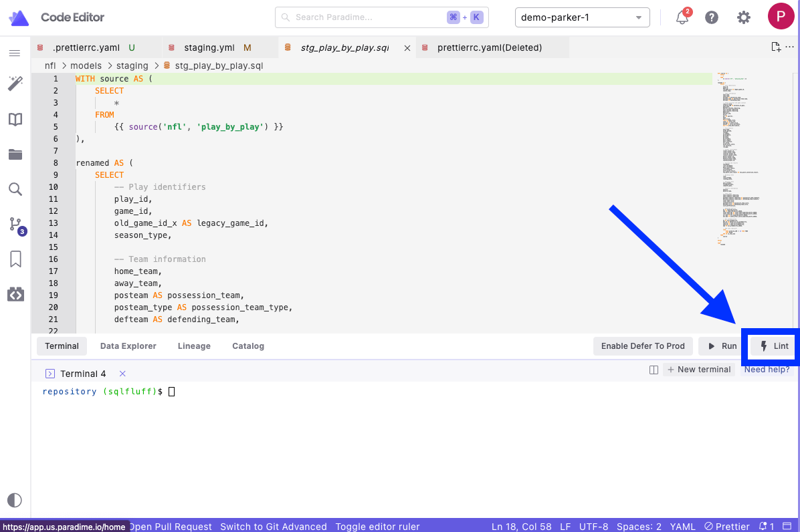Open the file explorer folder icon
800x532 pixels.
coord(15,154)
